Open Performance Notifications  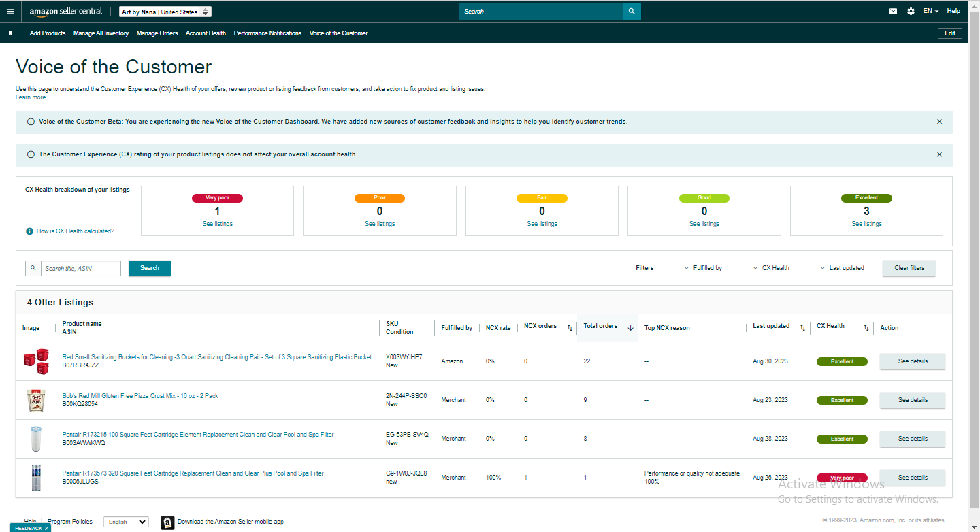tap(267, 33)
